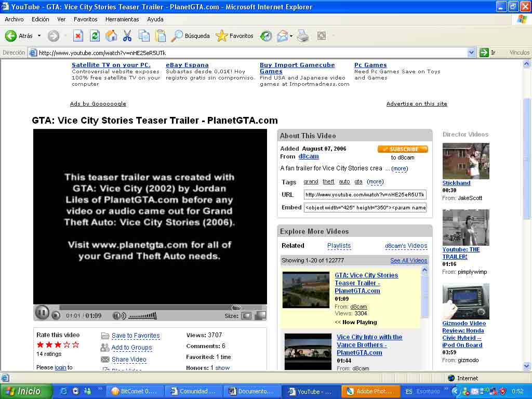Image resolution: width=532 pixels, height=399 pixels.
Task: Go back with the Atrás button
Action: pyautogui.click(x=19, y=36)
